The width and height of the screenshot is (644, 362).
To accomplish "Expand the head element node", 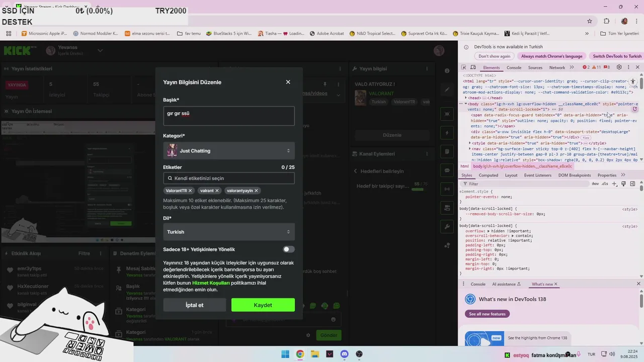I will tap(466, 98).
